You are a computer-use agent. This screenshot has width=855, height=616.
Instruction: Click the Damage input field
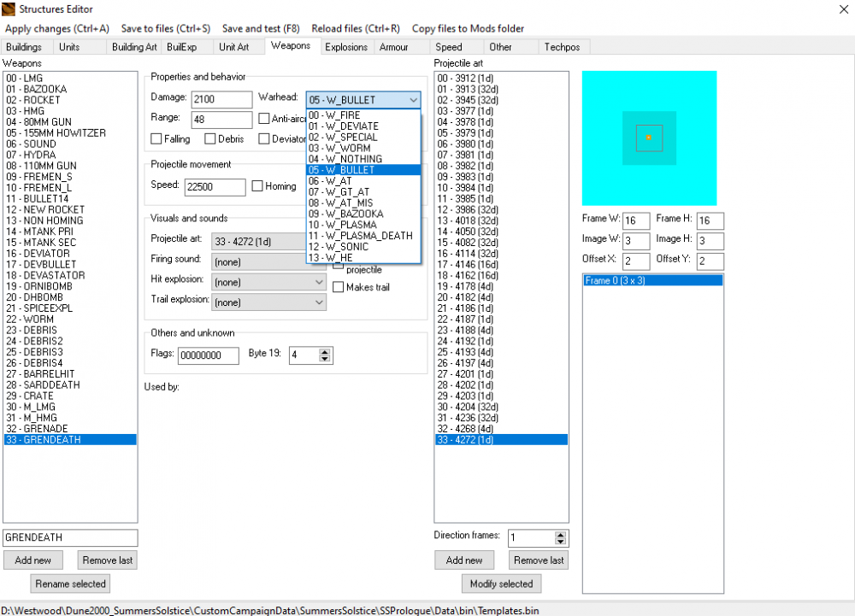coord(221,100)
